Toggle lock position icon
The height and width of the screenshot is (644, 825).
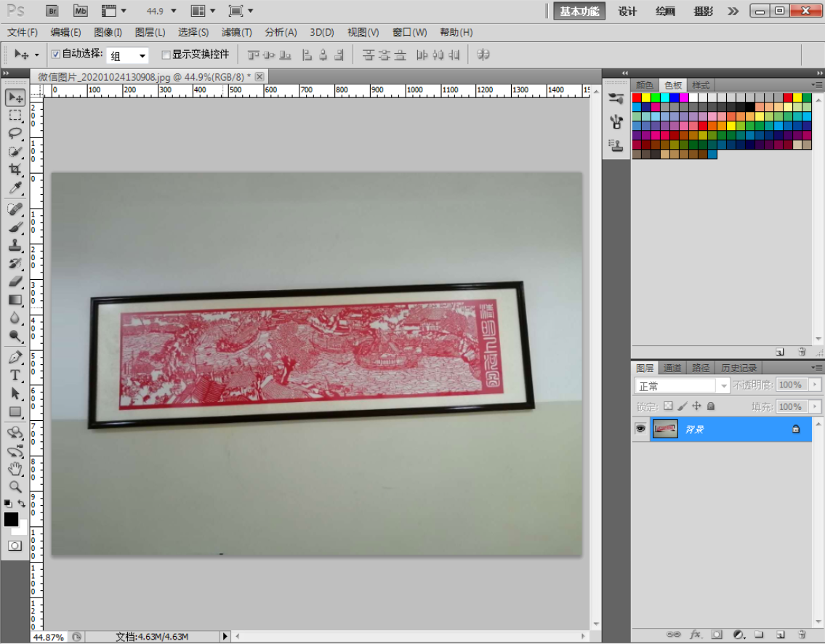point(696,406)
